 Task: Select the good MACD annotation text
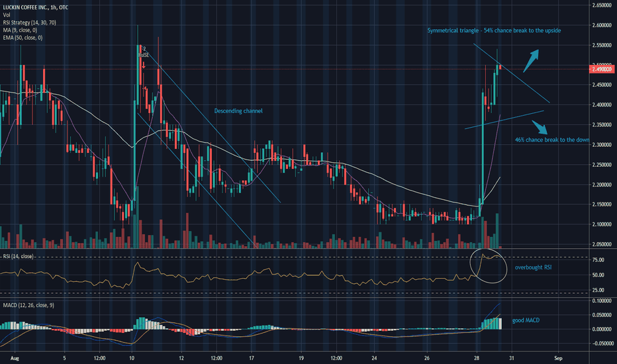click(x=526, y=320)
